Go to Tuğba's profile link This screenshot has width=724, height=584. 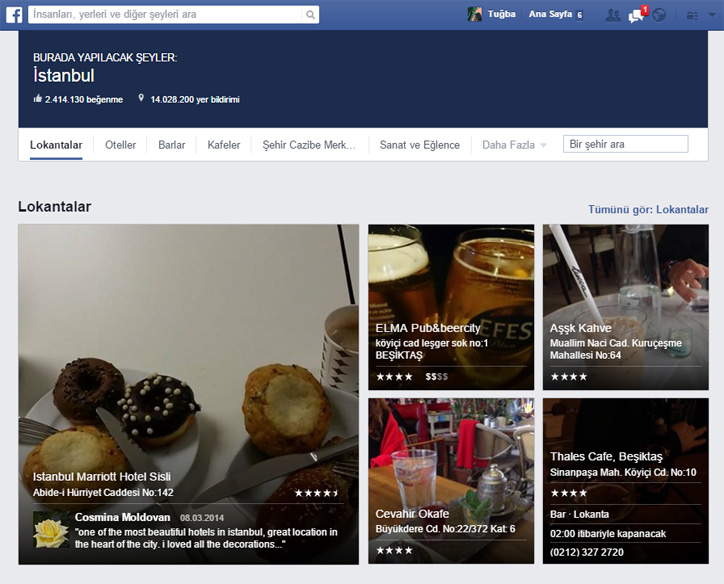(501, 14)
